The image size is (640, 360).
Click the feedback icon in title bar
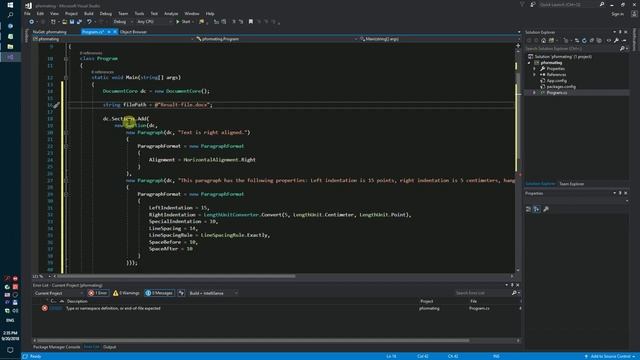[x=533, y=4]
